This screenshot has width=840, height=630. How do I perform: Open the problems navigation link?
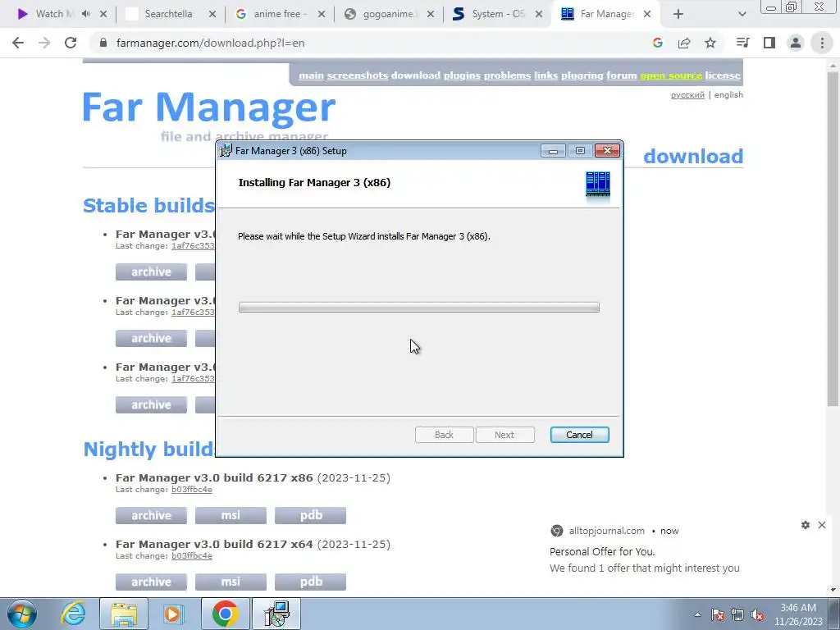point(507,75)
